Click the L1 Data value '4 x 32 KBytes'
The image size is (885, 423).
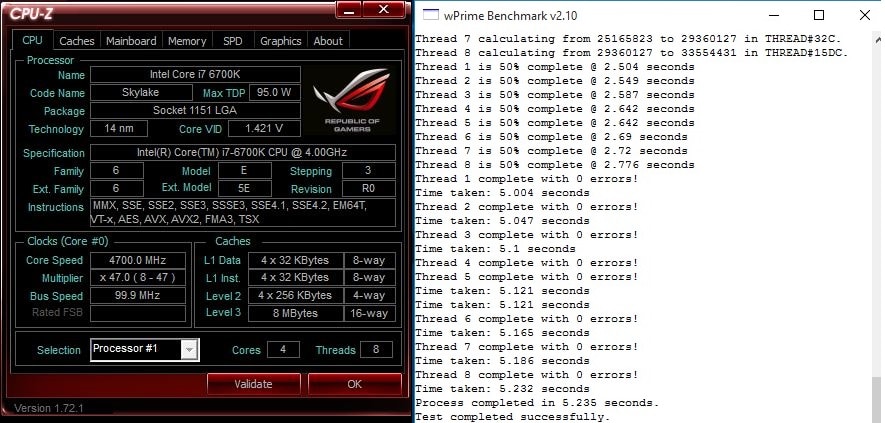(x=295, y=260)
